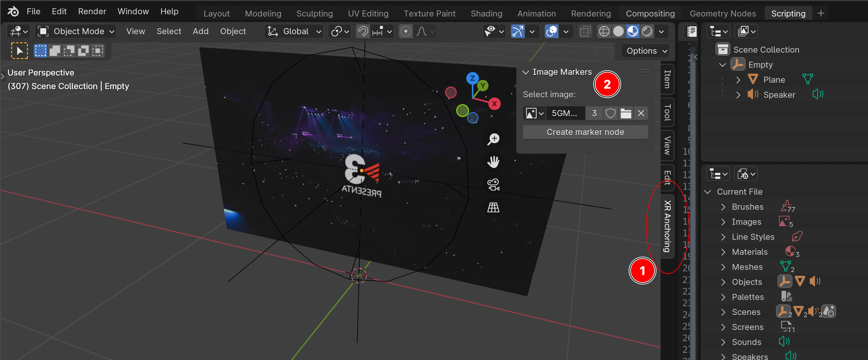Open image file with the folder icon
The height and width of the screenshot is (360, 868).
pyautogui.click(x=626, y=113)
